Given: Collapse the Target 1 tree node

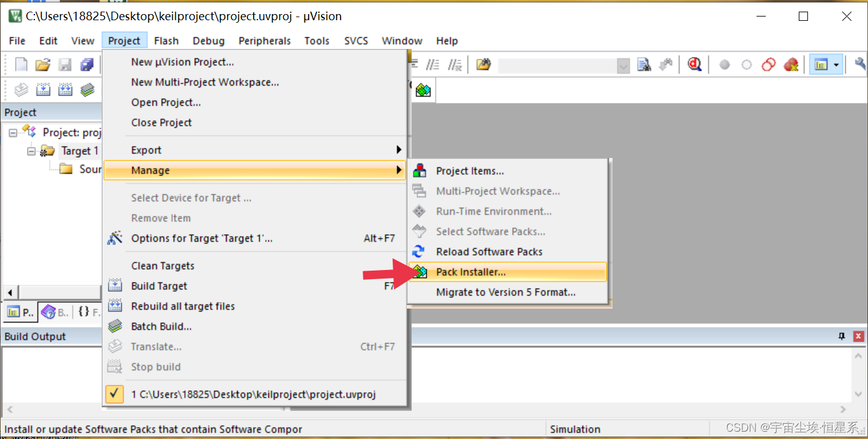Looking at the screenshot, I should tap(31, 151).
